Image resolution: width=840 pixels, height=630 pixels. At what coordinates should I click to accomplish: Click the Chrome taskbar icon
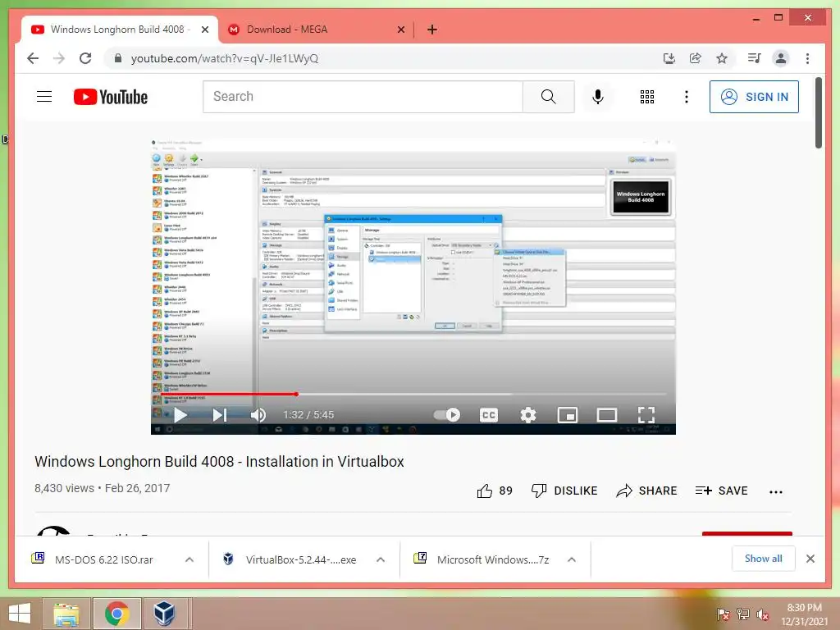point(116,614)
